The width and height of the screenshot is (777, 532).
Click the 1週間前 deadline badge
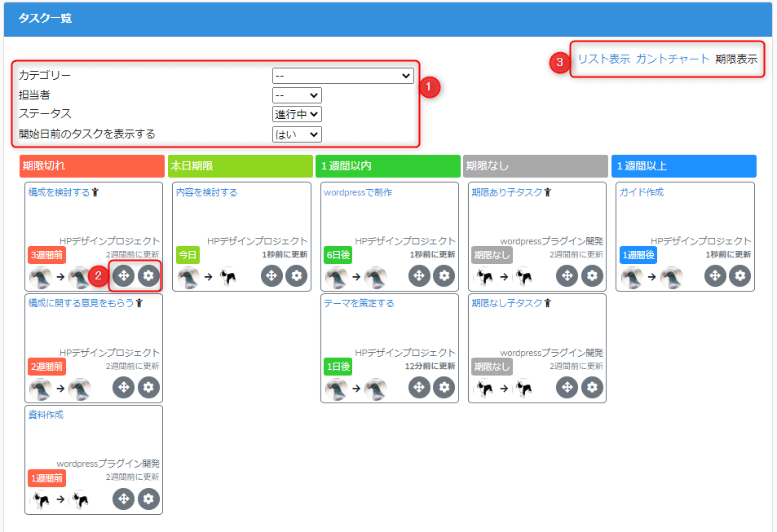click(x=46, y=478)
